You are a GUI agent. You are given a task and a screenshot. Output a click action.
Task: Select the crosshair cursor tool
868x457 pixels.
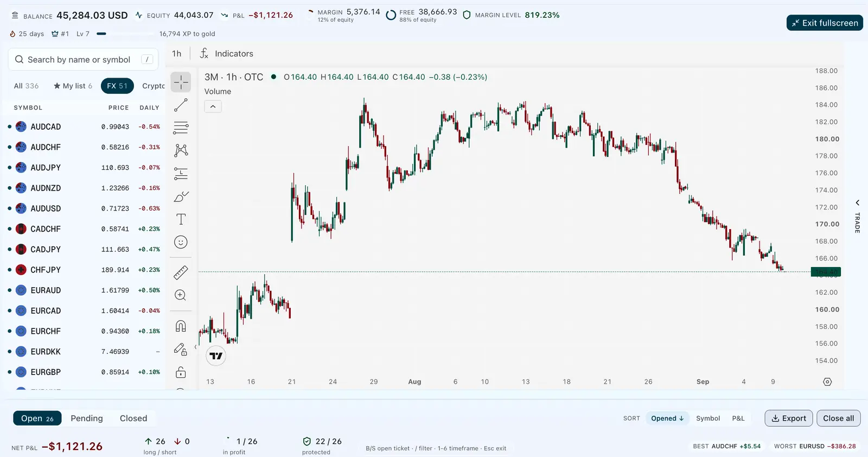coord(181,82)
